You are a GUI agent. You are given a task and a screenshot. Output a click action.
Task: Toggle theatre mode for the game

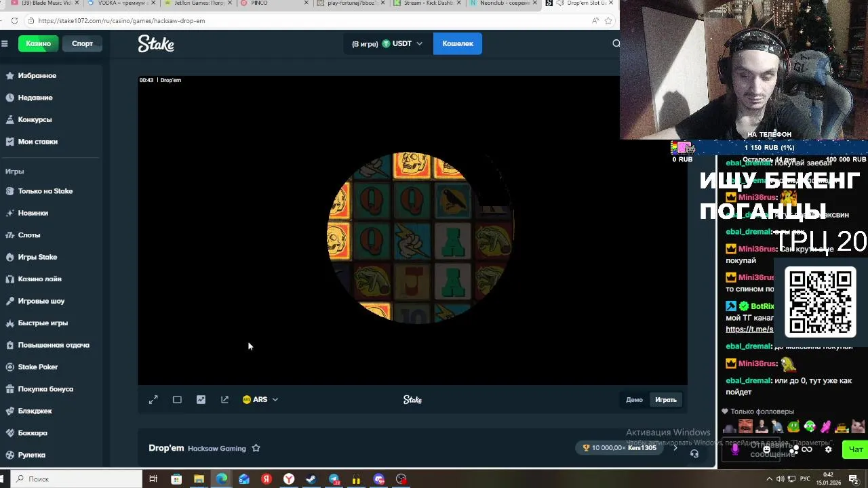pyautogui.click(x=177, y=400)
